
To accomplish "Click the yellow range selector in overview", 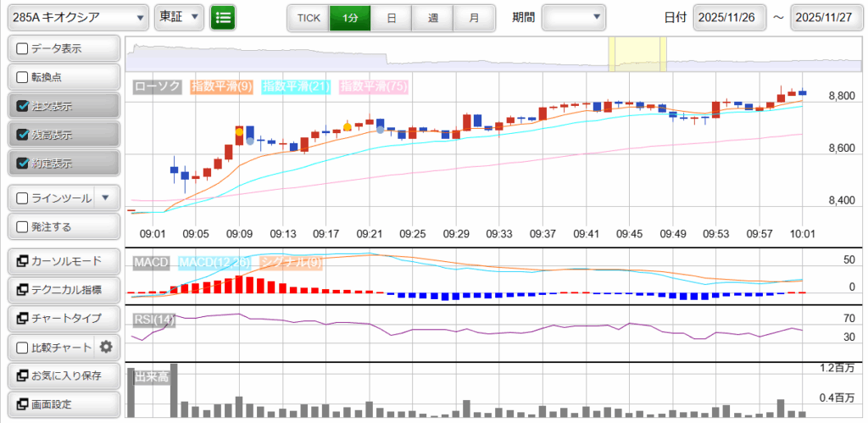I will (x=637, y=54).
